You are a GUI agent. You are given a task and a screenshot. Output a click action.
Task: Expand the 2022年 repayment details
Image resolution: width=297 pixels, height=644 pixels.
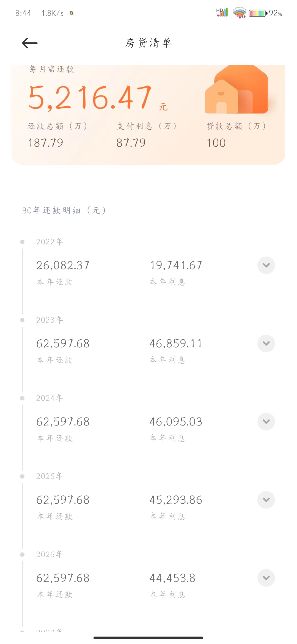pos(266,265)
